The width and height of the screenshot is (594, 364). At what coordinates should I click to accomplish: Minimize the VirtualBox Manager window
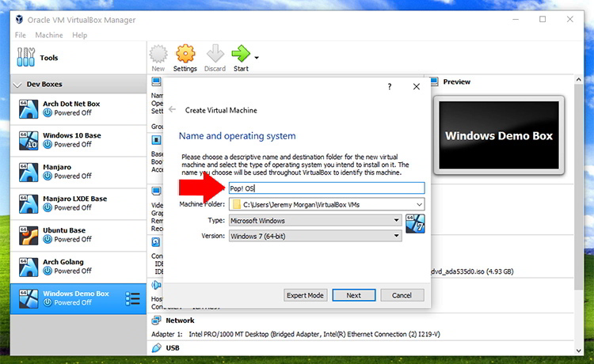click(x=516, y=19)
